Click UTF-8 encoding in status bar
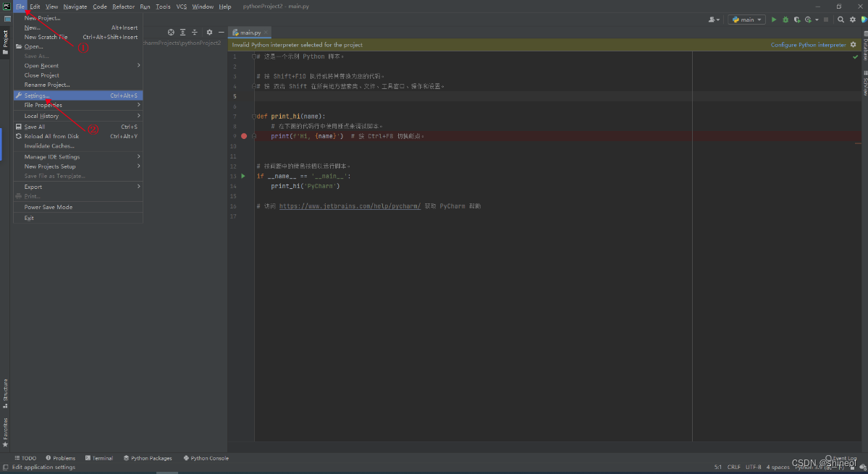This screenshot has height=474, width=868. tap(754, 467)
